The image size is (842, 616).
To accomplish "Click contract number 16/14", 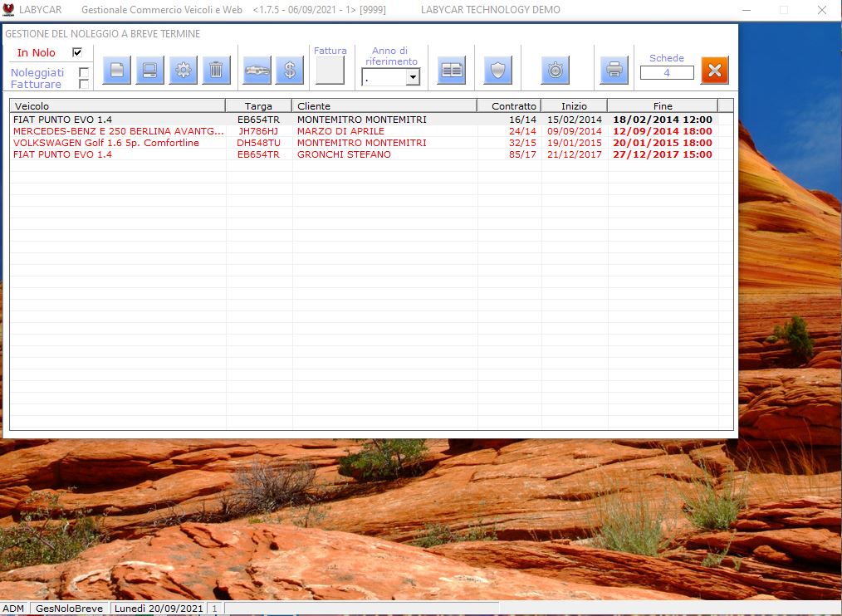I will point(522,120).
